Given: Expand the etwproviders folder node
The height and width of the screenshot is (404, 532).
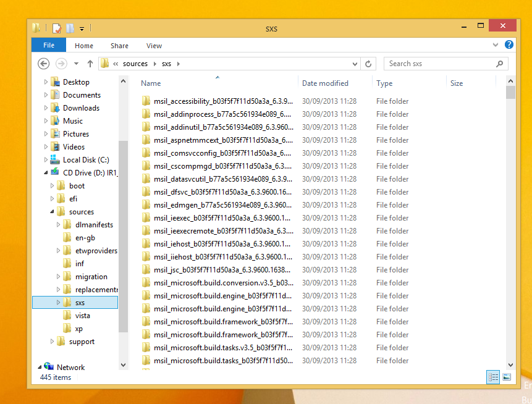Looking at the screenshot, I should pyautogui.click(x=58, y=251).
